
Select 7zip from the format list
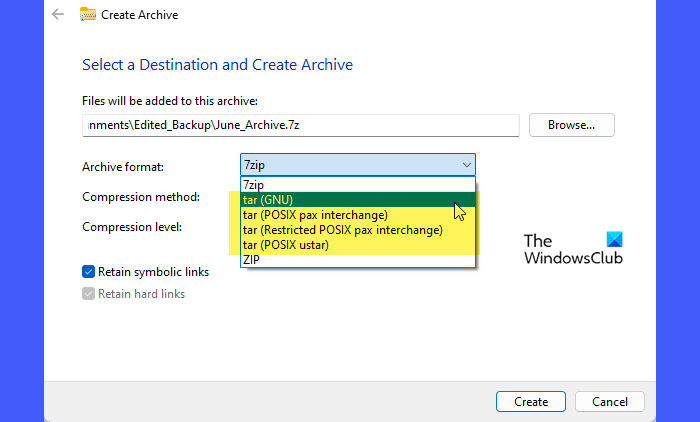tap(254, 185)
